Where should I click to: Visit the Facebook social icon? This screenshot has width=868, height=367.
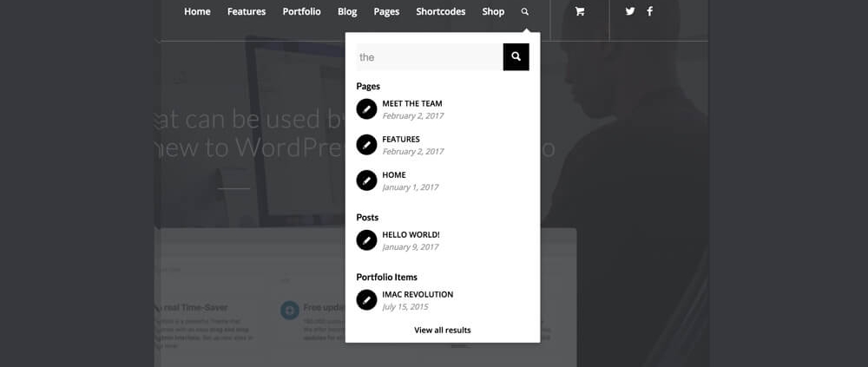649,11
